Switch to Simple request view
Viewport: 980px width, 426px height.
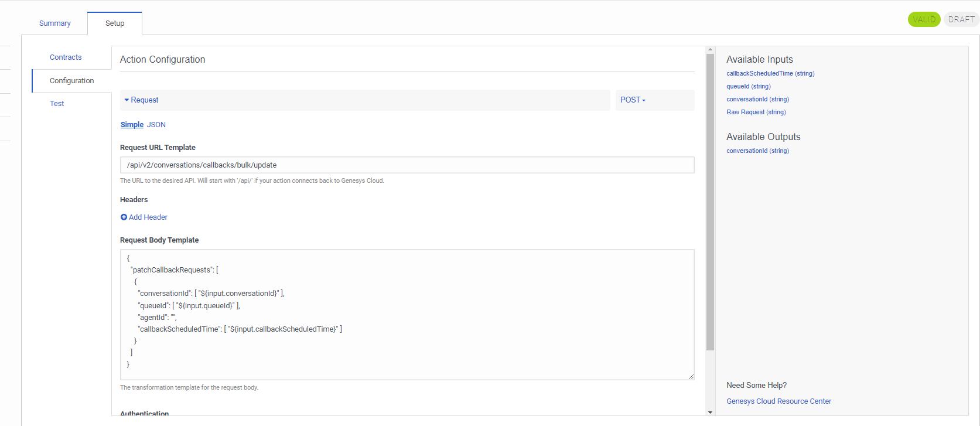click(132, 125)
